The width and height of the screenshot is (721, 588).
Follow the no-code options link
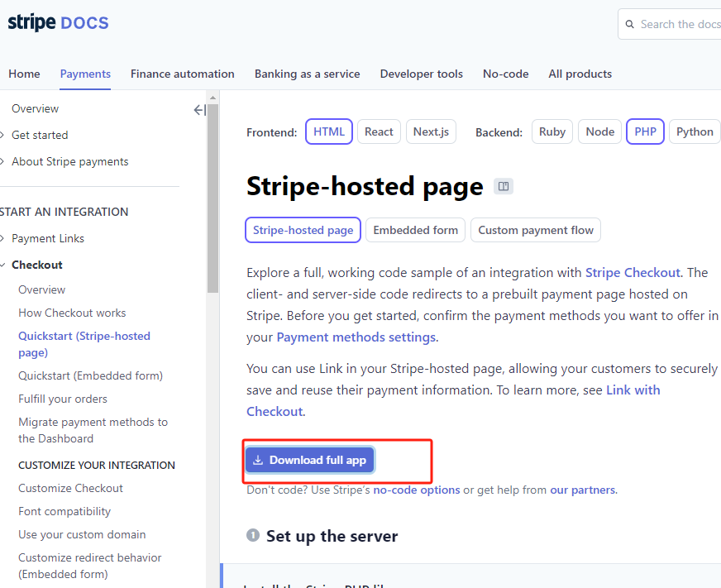[416, 490]
